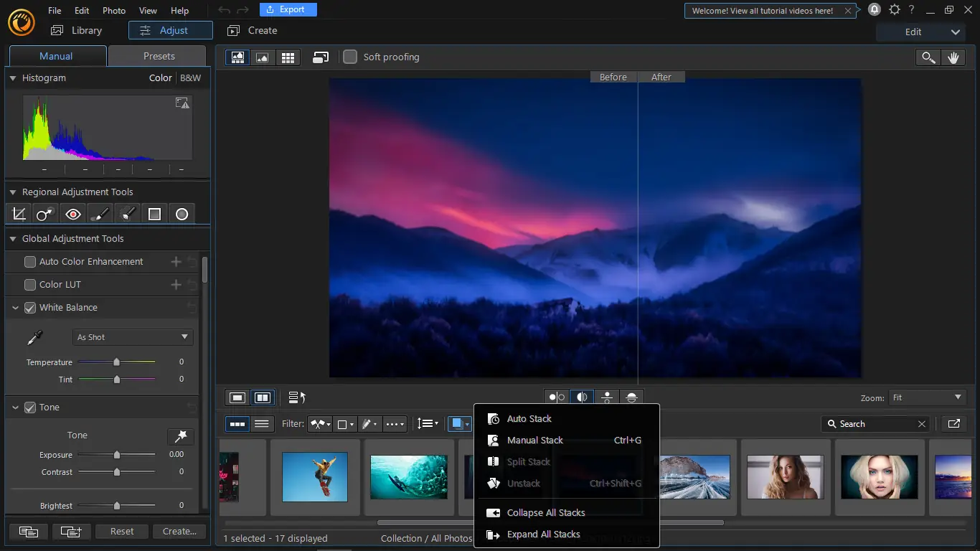The width and height of the screenshot is (980, 551).
Task: Toggle the Soft proofing checkbox
Action: (x=350, y=57)
